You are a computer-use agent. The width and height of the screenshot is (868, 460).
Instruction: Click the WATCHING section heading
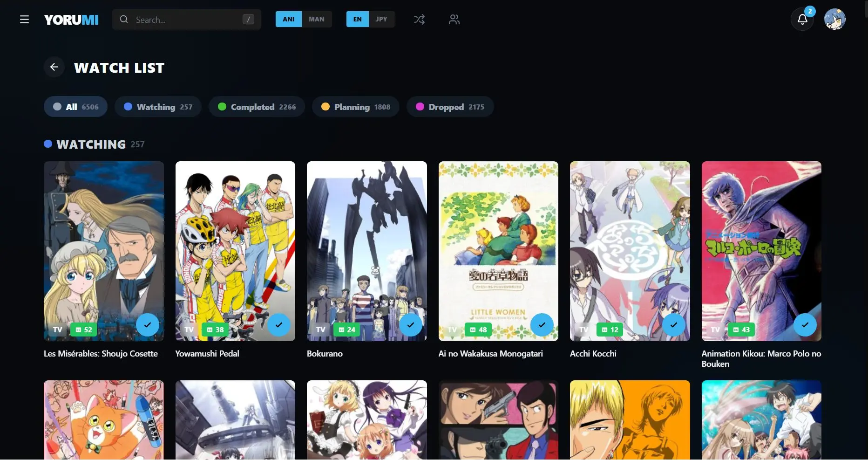[x=91, y=144]
